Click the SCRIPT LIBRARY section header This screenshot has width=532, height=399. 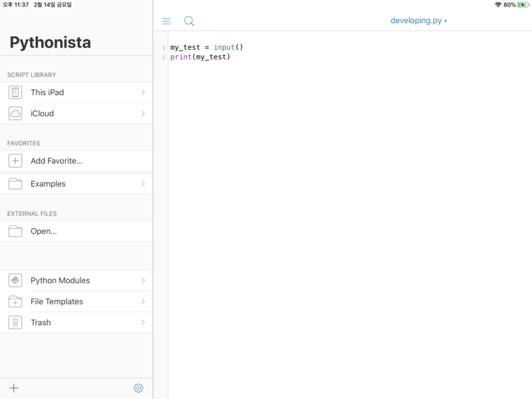click(31, 75)
